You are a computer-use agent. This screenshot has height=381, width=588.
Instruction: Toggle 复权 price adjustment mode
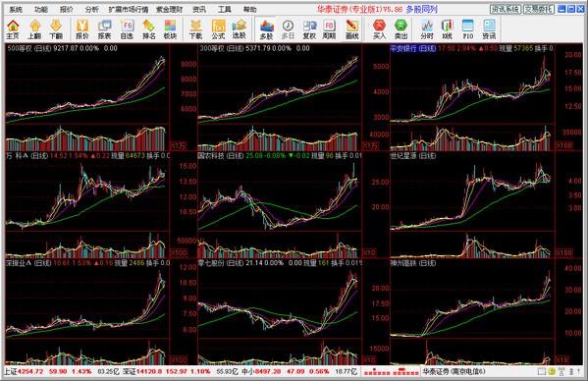(x=309, y=29)
